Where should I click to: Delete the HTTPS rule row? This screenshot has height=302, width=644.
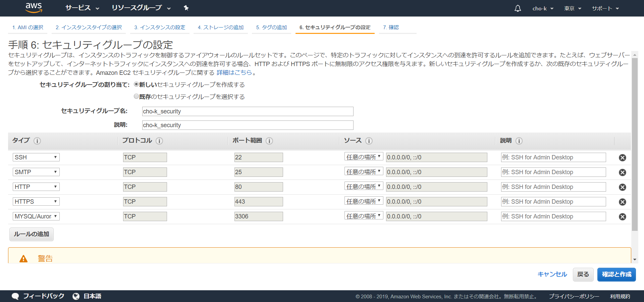pos(623,202)
